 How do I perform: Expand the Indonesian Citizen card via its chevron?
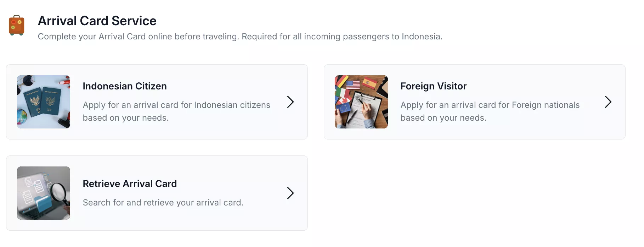coord(290,102)
